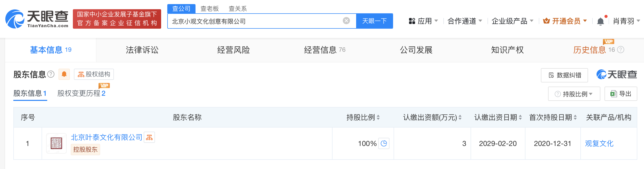Click the company seal thumbnail in the shareholder row
644x169 pixels.
(56, 143)
